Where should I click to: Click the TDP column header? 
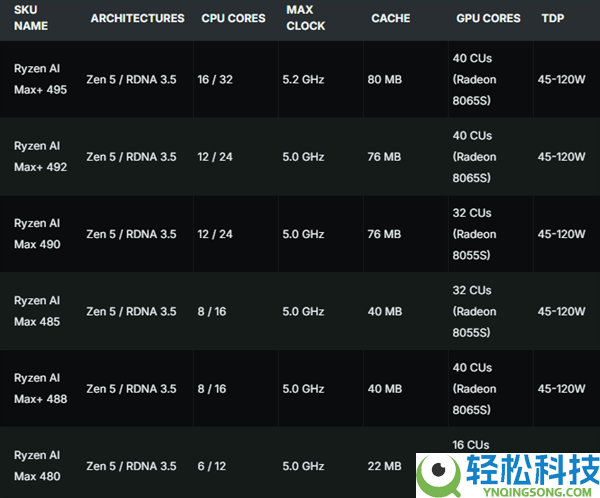tap(553, 18)
